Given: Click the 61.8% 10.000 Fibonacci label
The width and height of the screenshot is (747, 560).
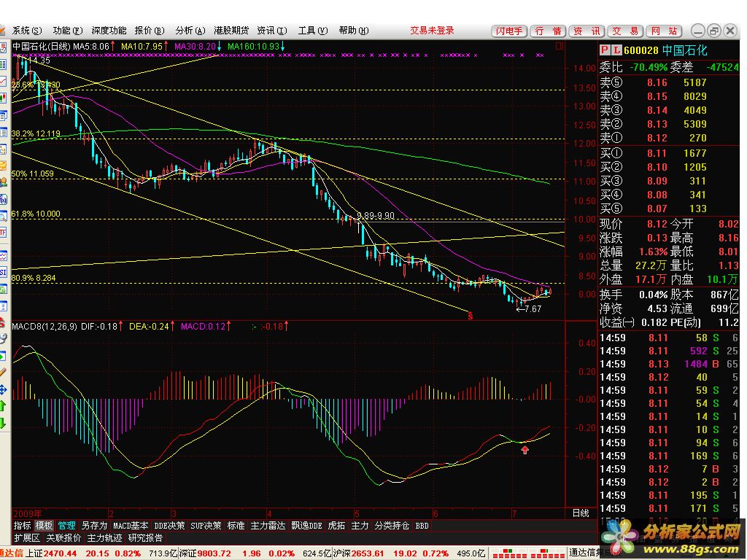Looking at the screenshot, I should [36, 214].
